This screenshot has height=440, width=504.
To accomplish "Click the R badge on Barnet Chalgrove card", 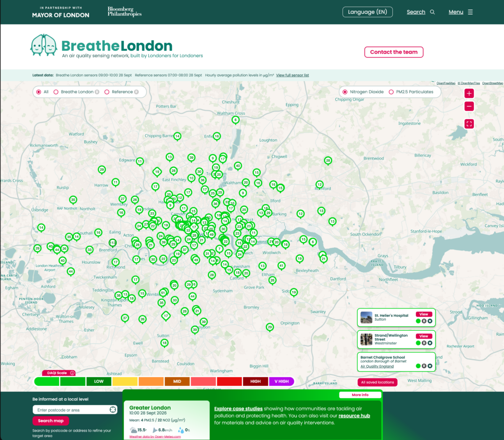I will 424,366.
